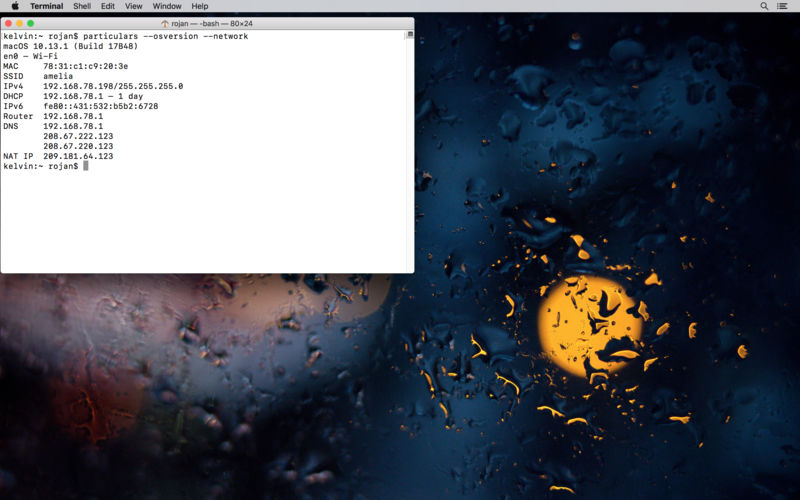Click the command 'particulars --osversion --network'
Screen dimensions: 800x500
click(x=165, y=36)
